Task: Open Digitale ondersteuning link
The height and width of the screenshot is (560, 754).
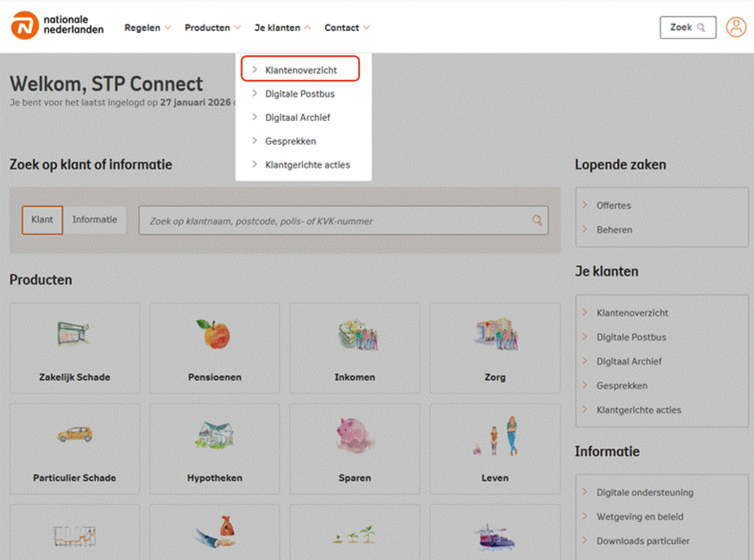Action: pyautogui.click(x=645, y=493)
